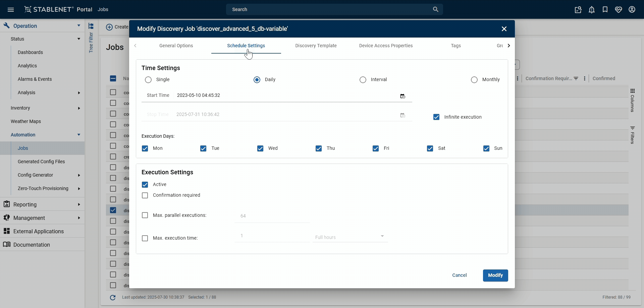
Task: Select the Daily radio option
Action: [x=257, y=80]
